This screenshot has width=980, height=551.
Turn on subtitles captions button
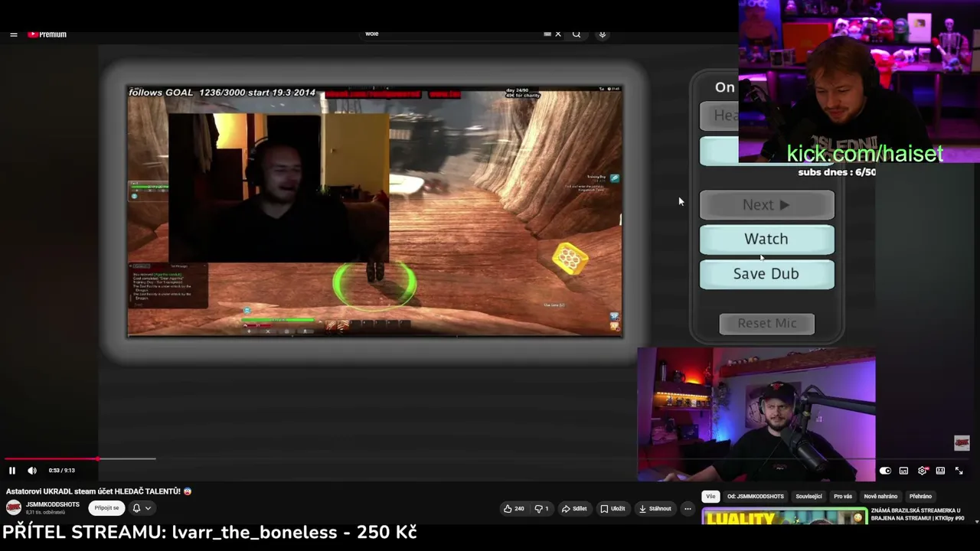click(903, 471)
